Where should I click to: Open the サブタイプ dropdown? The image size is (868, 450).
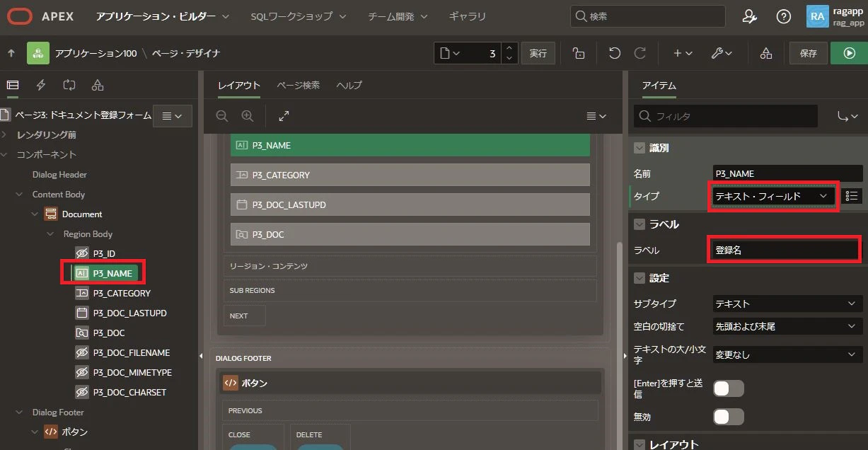click(x=788, y=304)
